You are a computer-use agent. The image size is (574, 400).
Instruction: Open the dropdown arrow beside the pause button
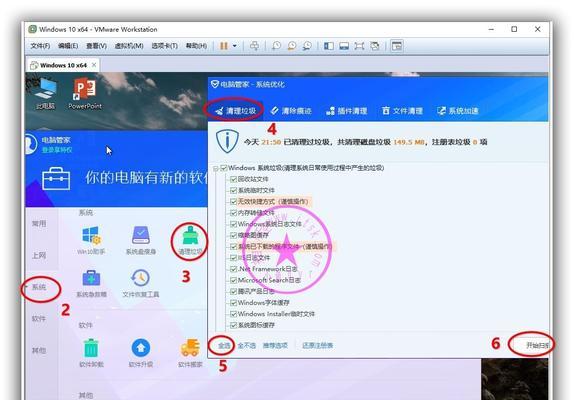(x=235, y=46)
